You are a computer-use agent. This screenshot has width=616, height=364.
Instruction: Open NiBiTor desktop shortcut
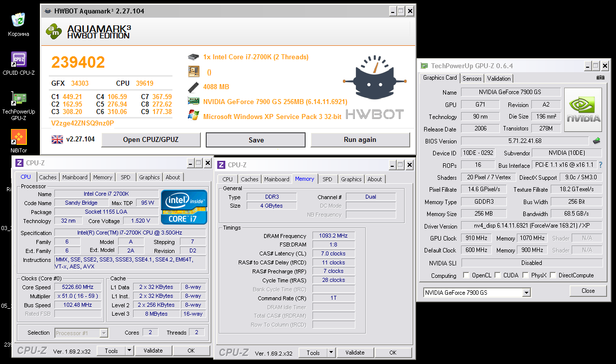[x=18, y=137]
